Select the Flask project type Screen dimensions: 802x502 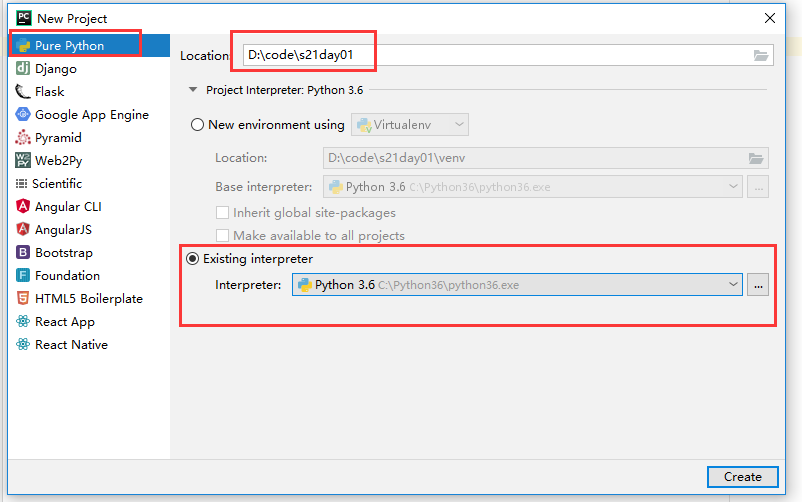(89, 92)
